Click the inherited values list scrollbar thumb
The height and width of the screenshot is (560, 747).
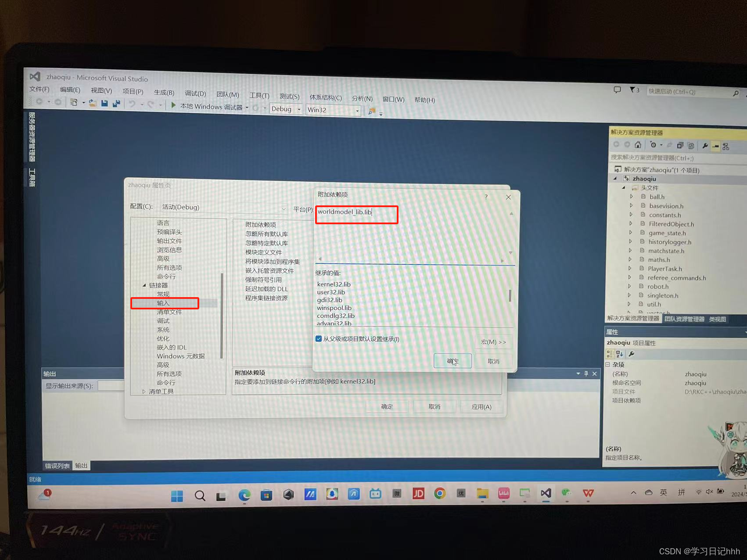click(x=510, y=295)
